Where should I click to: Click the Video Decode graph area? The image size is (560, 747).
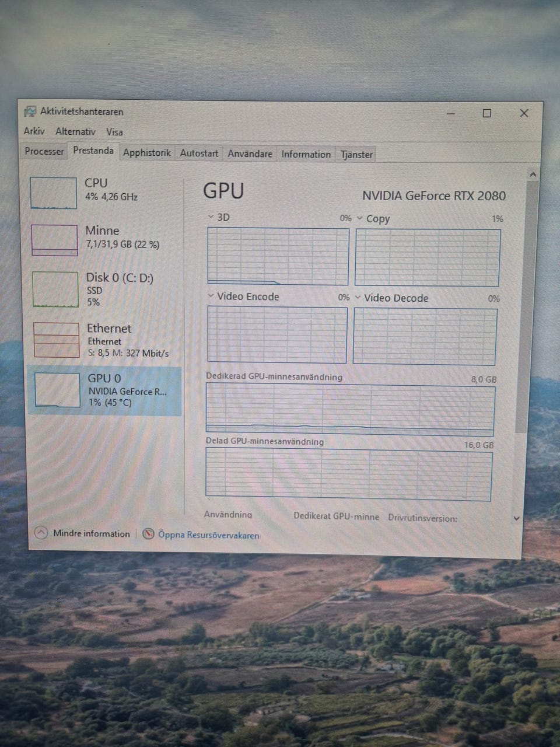[425, 337]
